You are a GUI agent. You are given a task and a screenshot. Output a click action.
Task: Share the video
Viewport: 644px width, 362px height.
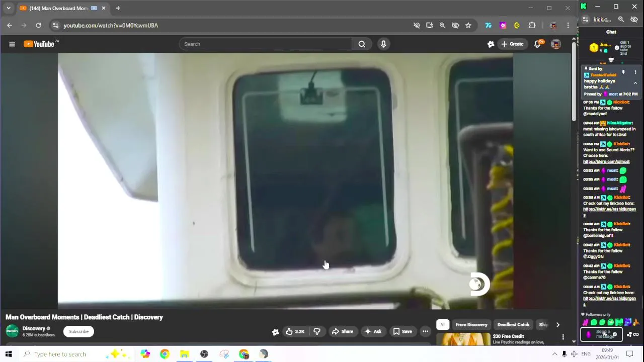coord(342,331)
